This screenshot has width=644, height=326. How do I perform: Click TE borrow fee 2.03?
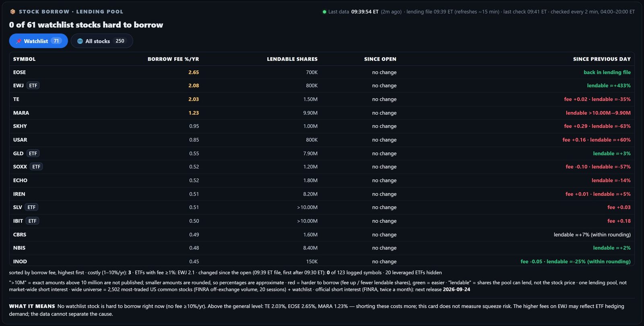[x=194, y=99]
